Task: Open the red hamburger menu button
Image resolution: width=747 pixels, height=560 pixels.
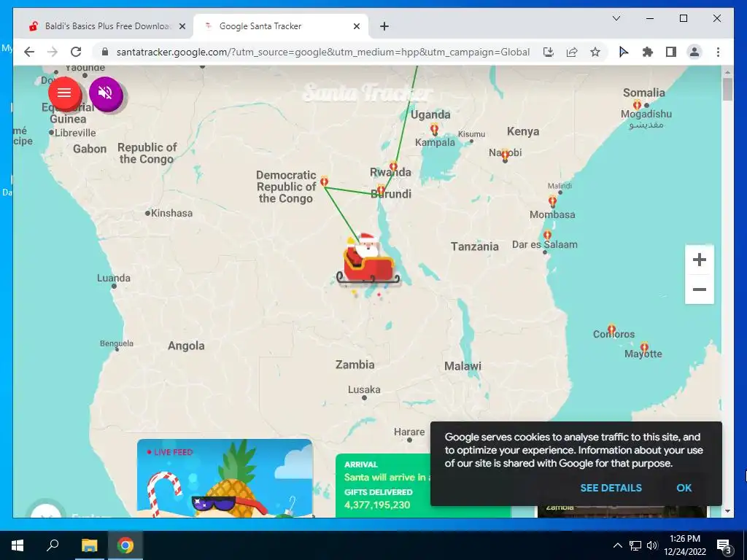Action: point(64,93)
